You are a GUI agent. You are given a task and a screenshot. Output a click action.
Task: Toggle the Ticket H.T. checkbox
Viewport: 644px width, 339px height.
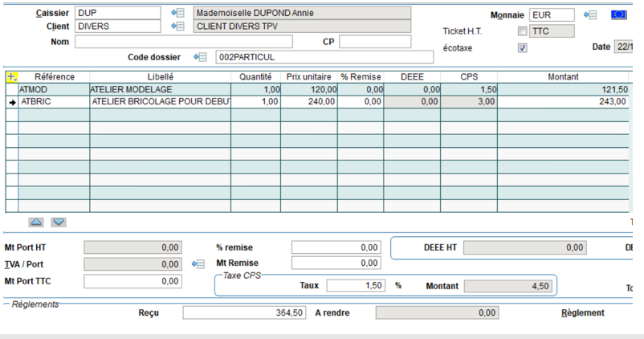click(523, 31)
